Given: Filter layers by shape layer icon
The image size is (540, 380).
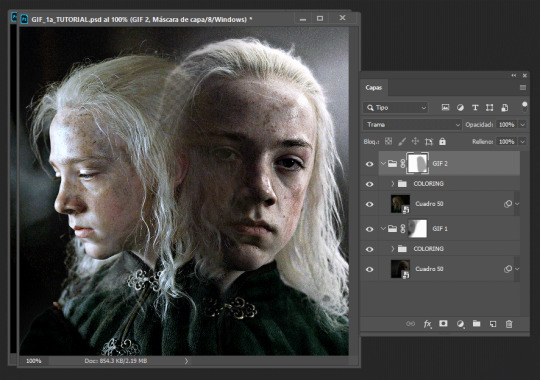Looking at the screenshot, I should pos(489,107).
